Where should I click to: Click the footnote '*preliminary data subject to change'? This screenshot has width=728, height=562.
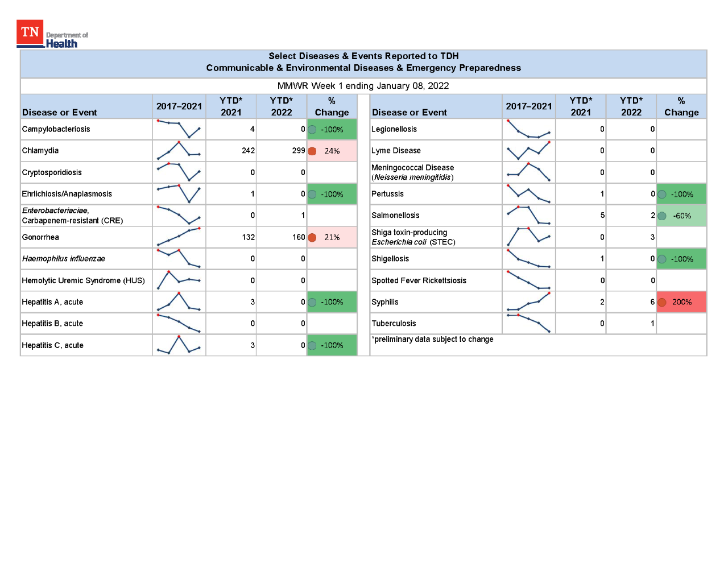coord(432,340)
